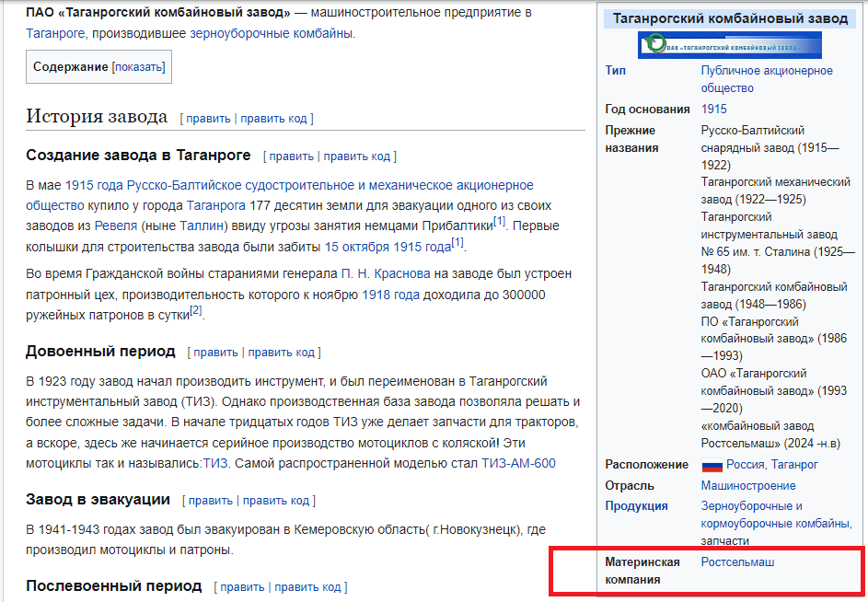868x602 pixels.
Task: Click the 'Завод в эвакуации' heading
Action: click(98, 500)
